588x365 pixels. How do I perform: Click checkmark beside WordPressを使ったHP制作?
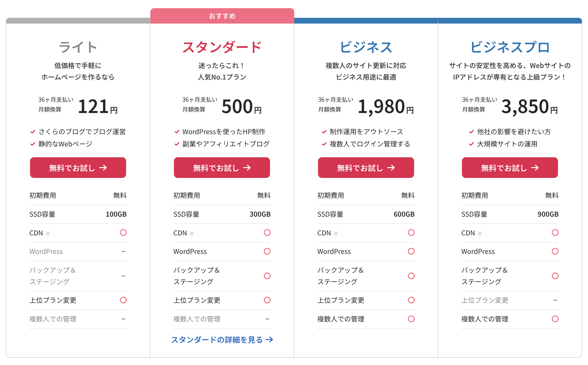point(177,132)
